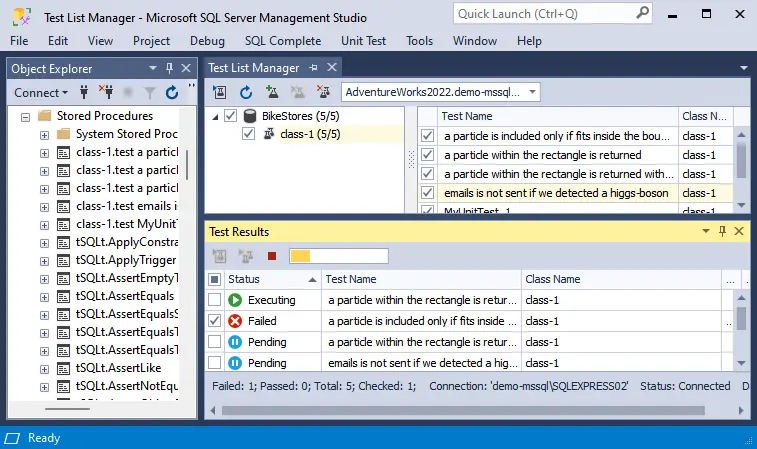Pin the Test Results panel
The image size is (757, 449).
[x=722, y=231]
